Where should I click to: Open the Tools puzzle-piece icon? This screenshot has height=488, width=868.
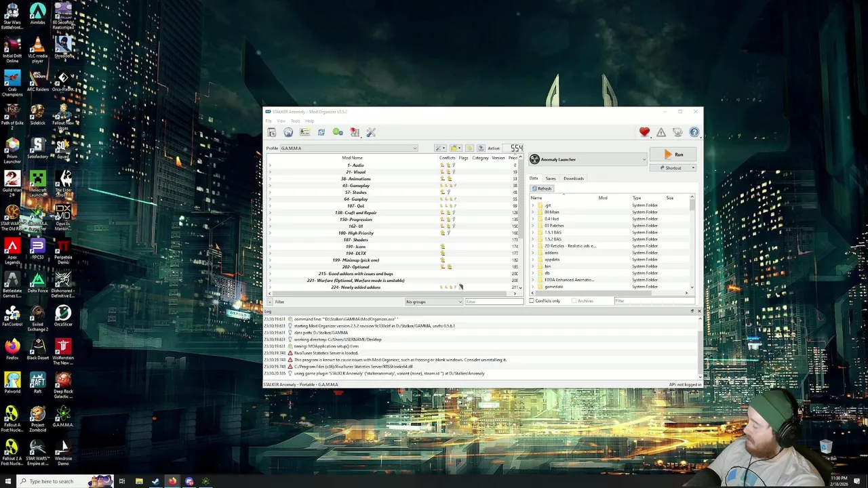tap(354, 132)
